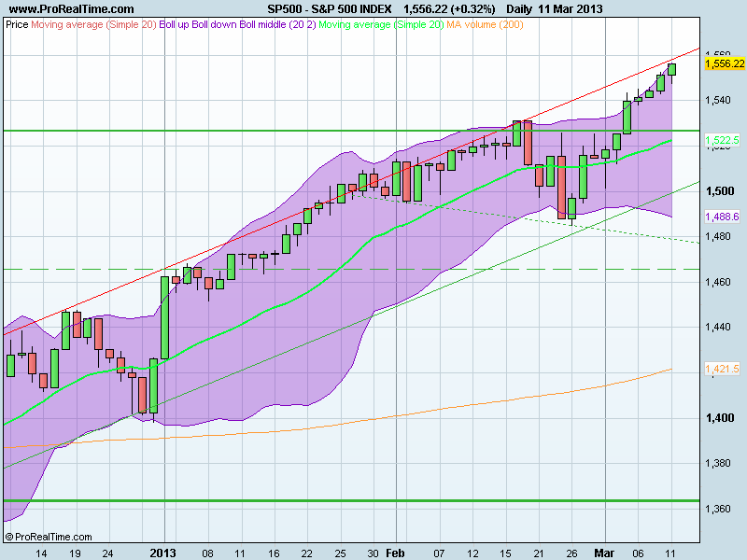Click the 26 date on time axis
The height and width of the screenshot is (560, 747).
click(571, 553)
